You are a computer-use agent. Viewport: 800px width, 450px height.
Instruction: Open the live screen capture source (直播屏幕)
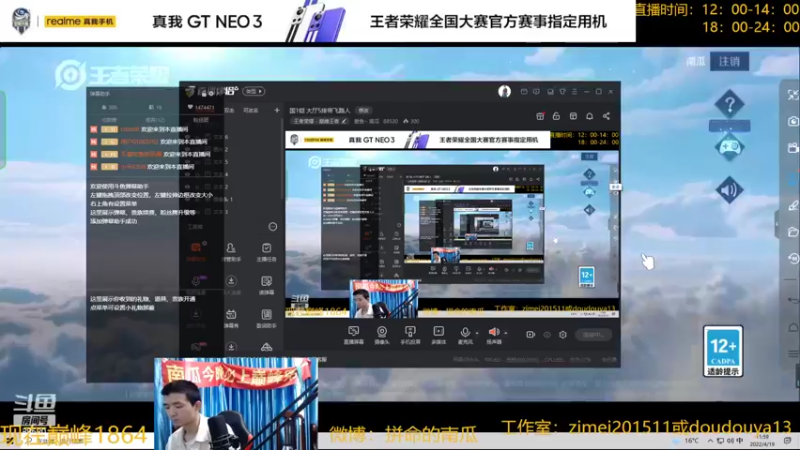353,335
